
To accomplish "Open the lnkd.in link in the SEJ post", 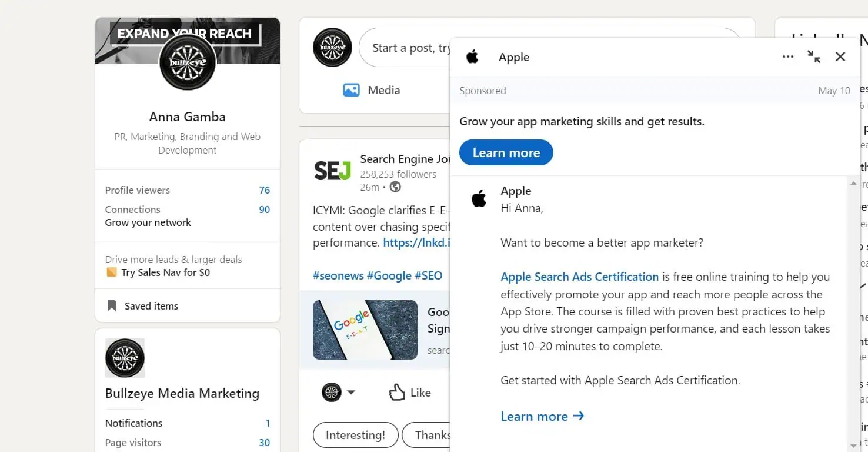I will (x=416, y=242).
